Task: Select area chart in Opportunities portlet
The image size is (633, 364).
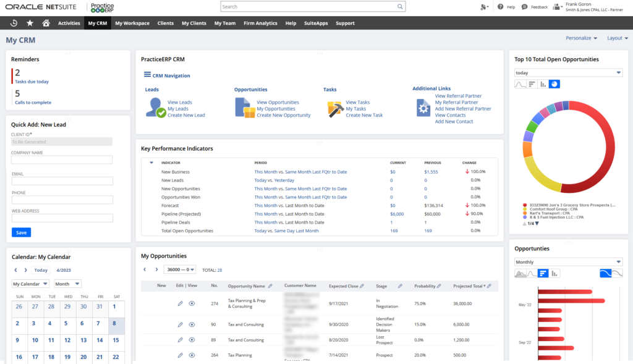Action: coord(520,274)
